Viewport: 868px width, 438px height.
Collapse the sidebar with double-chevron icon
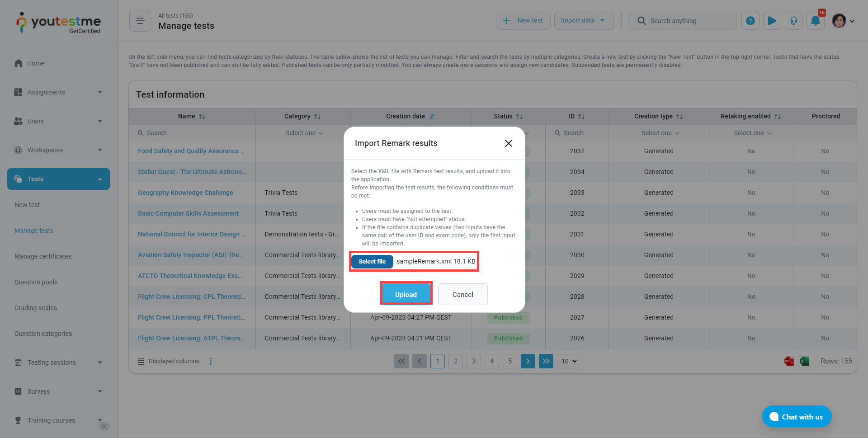104,426
